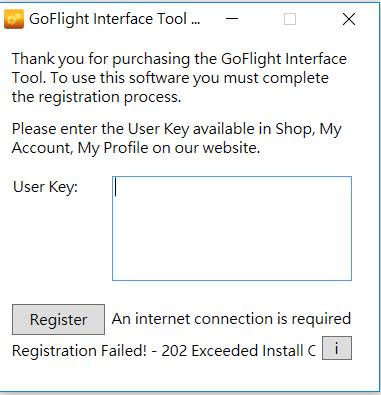Open the 'i' info button for error details

coord(337,348)
